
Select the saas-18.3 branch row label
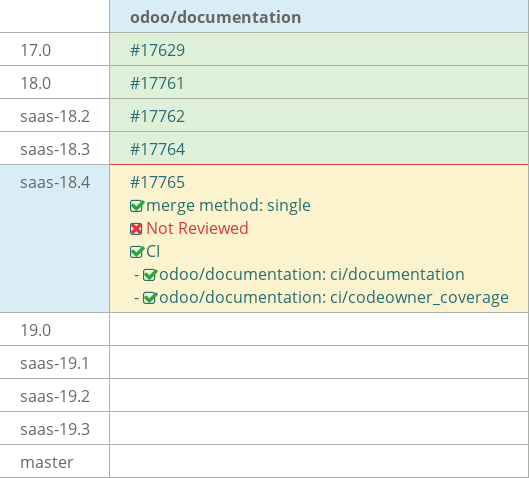point(55,149)
